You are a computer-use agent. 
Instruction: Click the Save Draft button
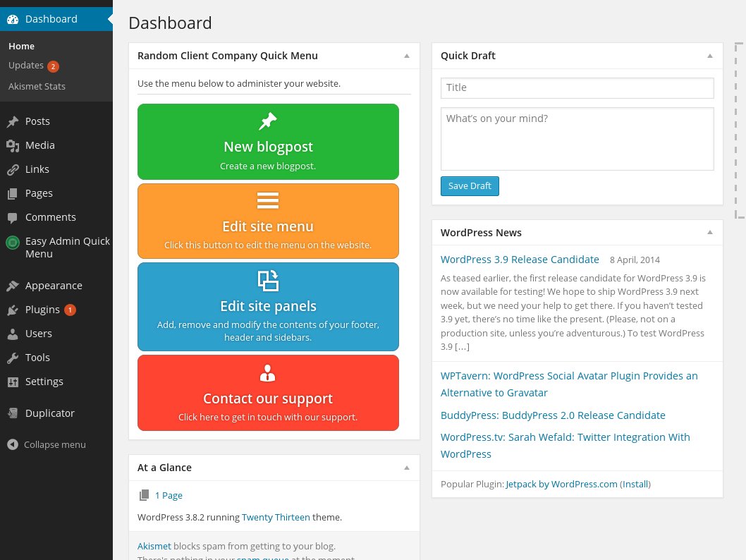coord(470,186)
